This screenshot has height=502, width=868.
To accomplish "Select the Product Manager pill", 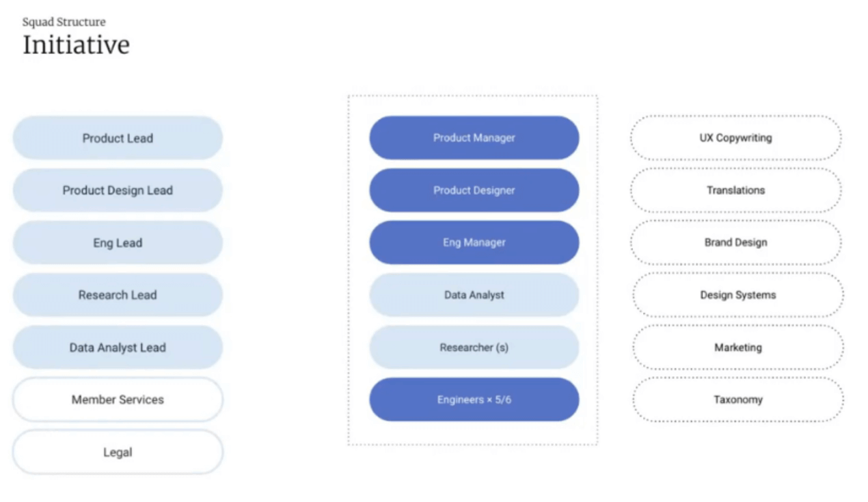I will [x=474, y=138].
